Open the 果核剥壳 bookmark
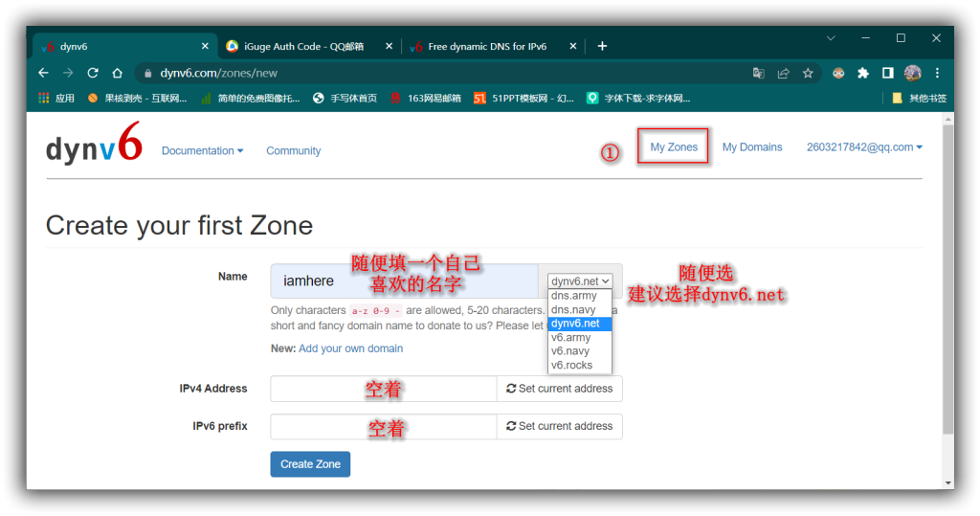Screen dimensions: 980x516 (x=137, y=99)
